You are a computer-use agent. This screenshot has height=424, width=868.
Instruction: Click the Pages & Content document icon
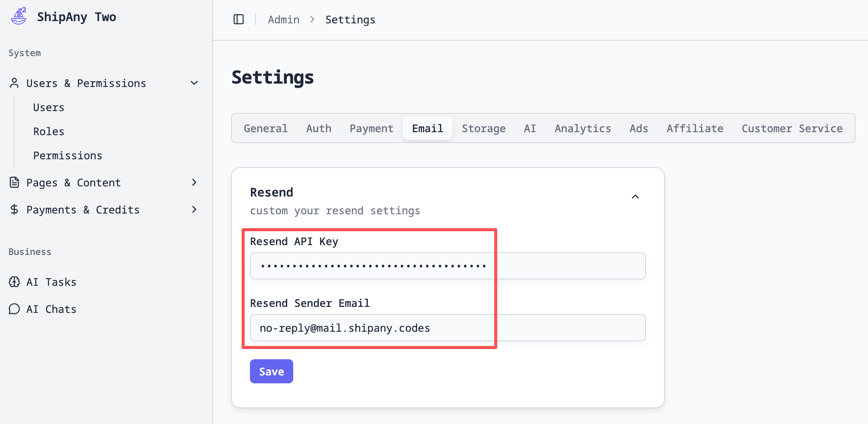(14, 183)
